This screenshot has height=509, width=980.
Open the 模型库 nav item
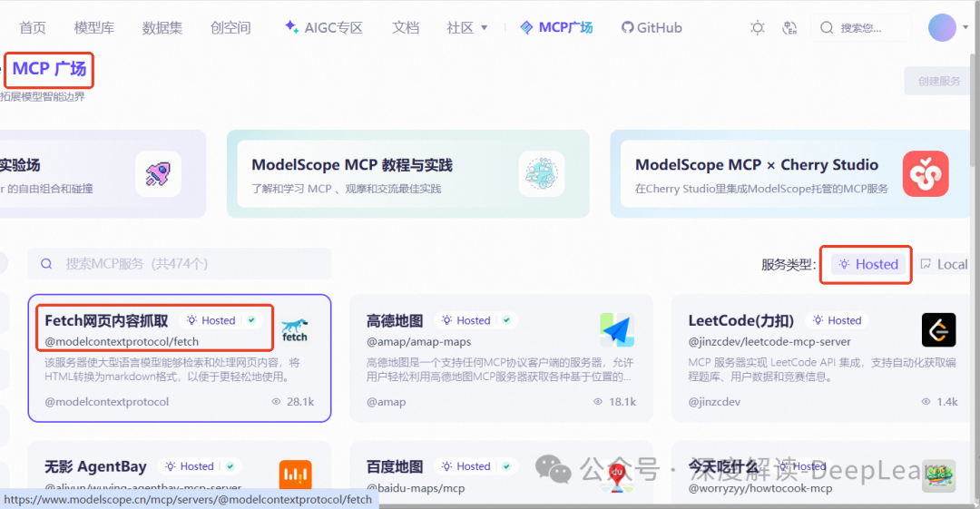click(x=94, y=27)
